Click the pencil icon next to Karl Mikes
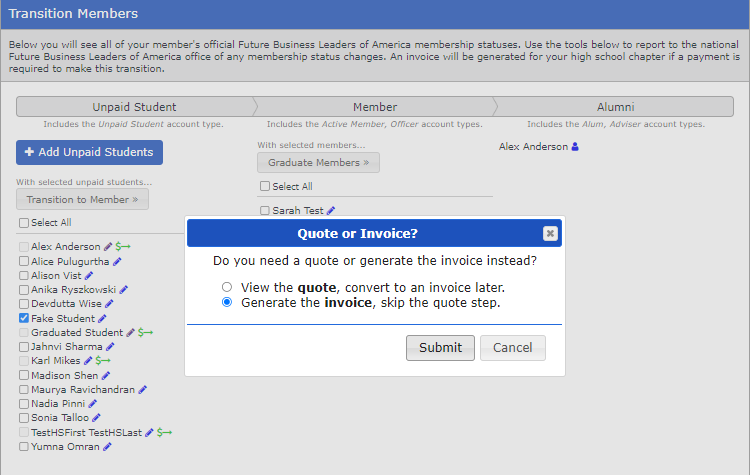This screenshot has width=750, height=475. click(88, 361)
